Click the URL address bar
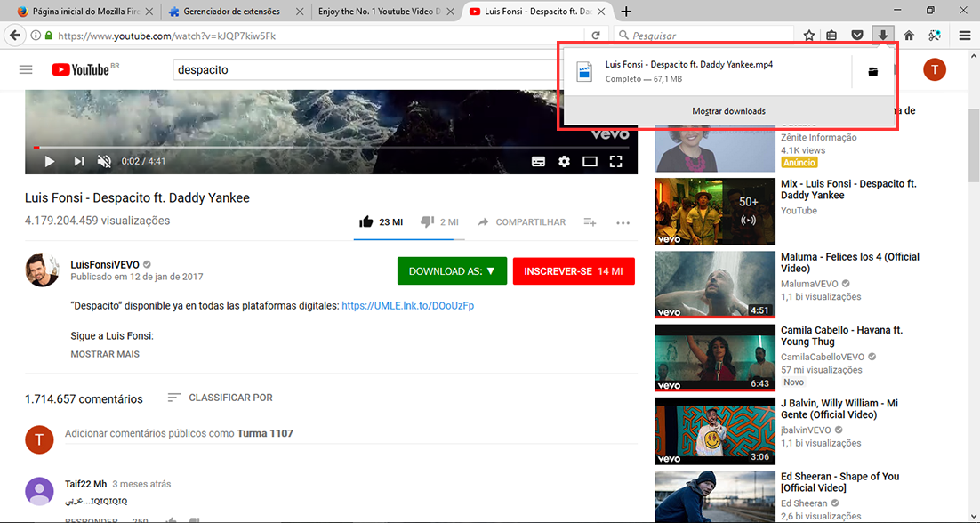980x523 pixels. click(320, 36)
